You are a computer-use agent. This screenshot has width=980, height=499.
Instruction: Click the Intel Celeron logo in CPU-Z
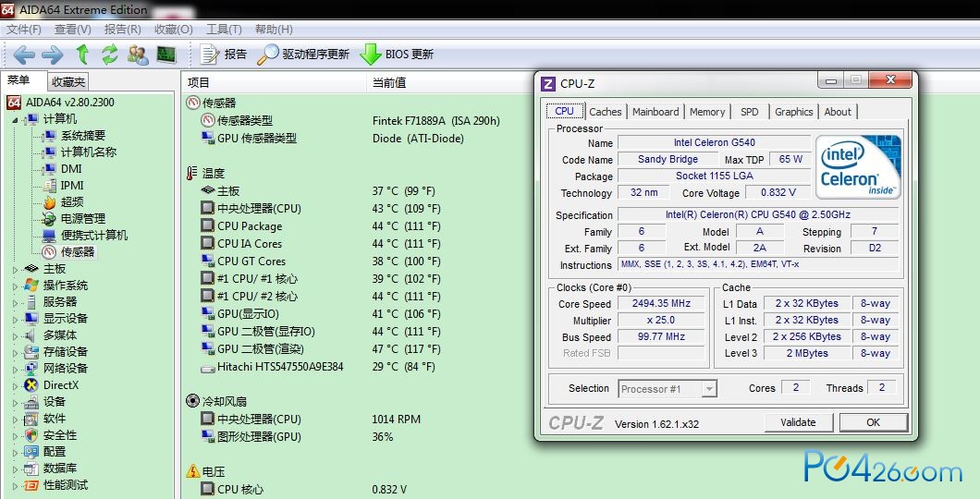858,166
